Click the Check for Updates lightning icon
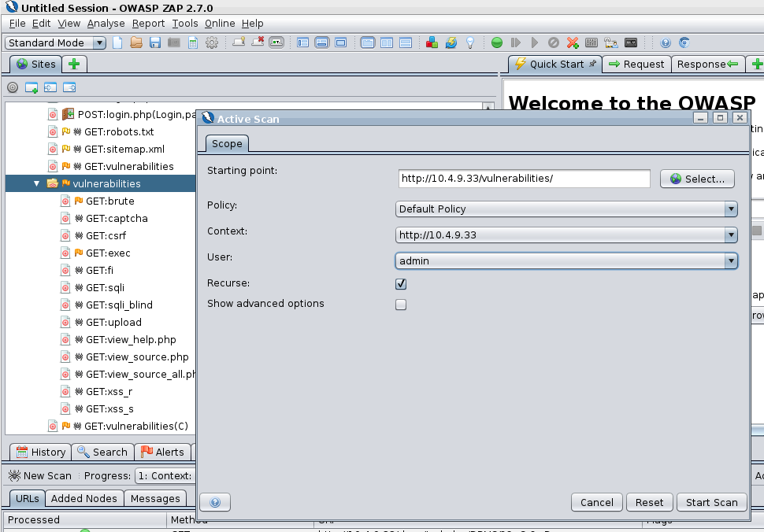This screenshot has width=764, height=532. point(451,42)
